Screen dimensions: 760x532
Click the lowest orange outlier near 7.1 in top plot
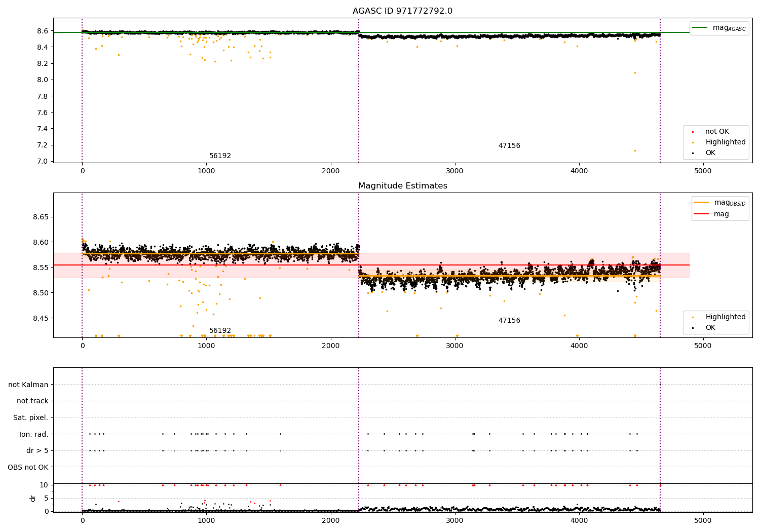(635, 150)
